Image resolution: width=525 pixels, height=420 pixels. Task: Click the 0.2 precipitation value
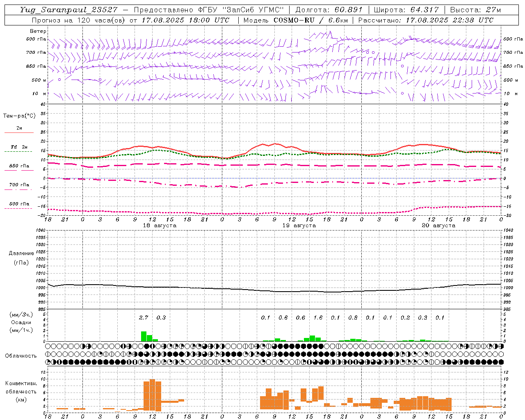pyautogui.click(x=405, y=317)
